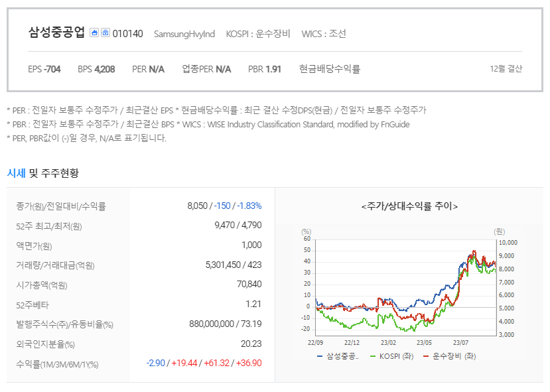This screenshot has height=392, width=550.
Task: Click the WICS : 조선 label
Action: click(323, 34)
